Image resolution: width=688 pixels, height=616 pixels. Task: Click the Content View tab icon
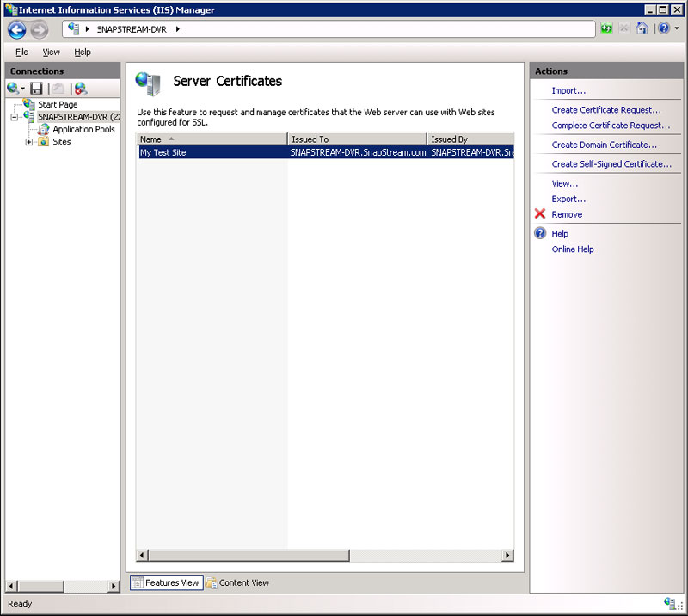pos(211,582)
